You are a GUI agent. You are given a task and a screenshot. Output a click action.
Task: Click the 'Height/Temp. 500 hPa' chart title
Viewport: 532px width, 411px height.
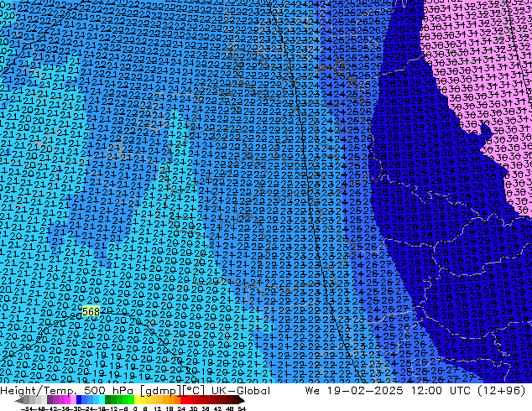coord(69,391)
